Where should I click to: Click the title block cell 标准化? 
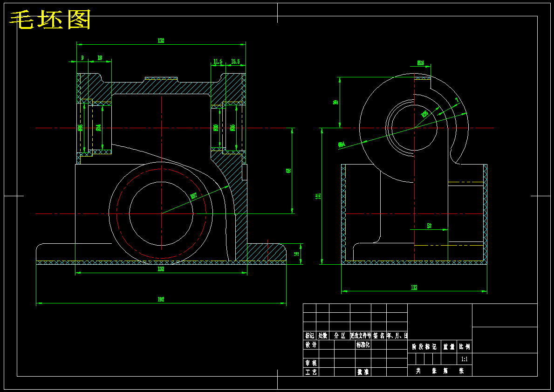tap(363, 345)
